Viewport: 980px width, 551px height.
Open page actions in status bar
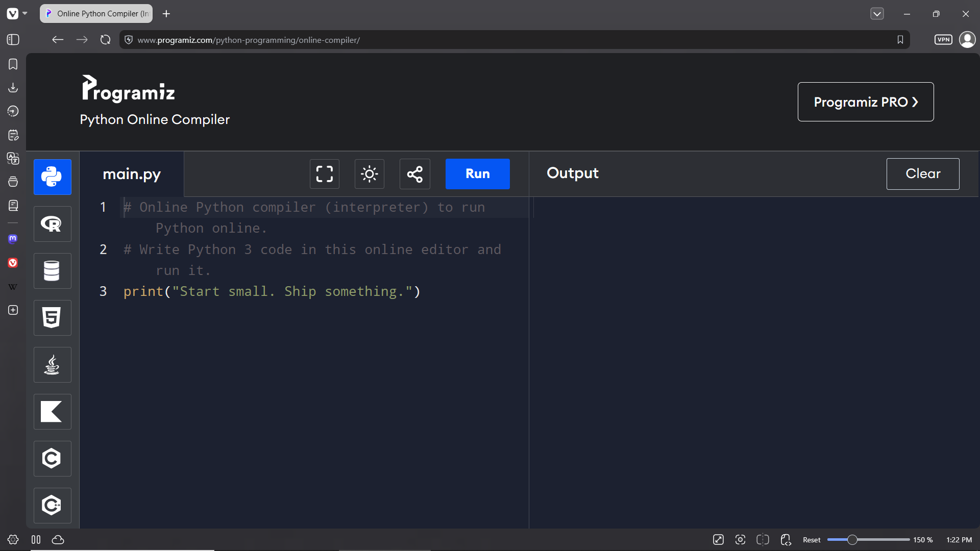pyautogui.click(x=786, y=540)
